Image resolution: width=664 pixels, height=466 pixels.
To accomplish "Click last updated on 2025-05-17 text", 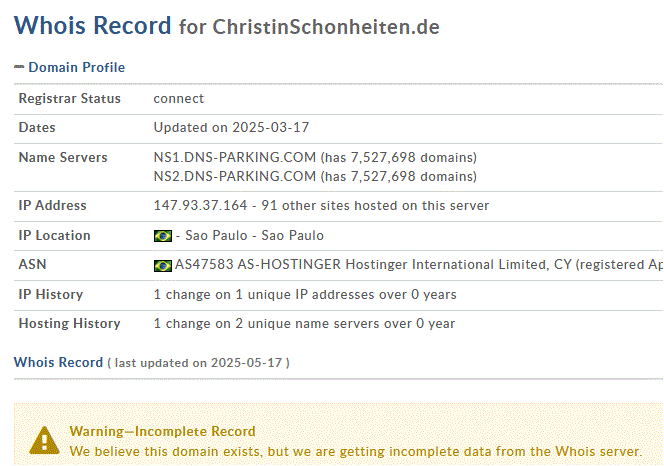I will [198, 363].
